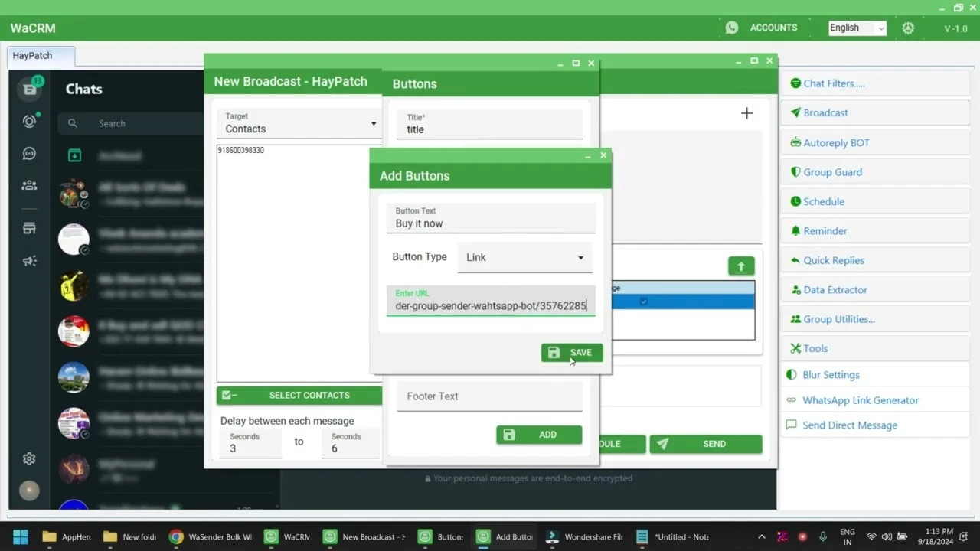The height and width of the screenshot is (551, 980).
Task: Click the Wi-Fi tray icon
Action: click(x=871, y=536)
